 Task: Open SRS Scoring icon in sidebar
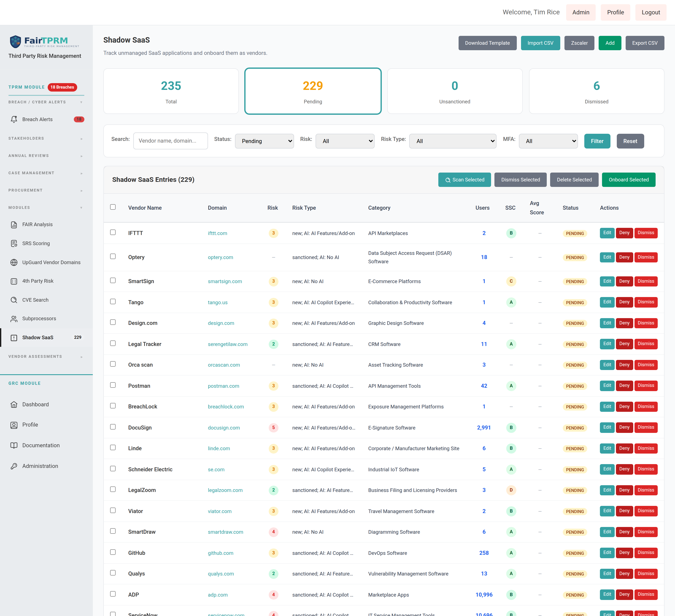pos(14,243)
